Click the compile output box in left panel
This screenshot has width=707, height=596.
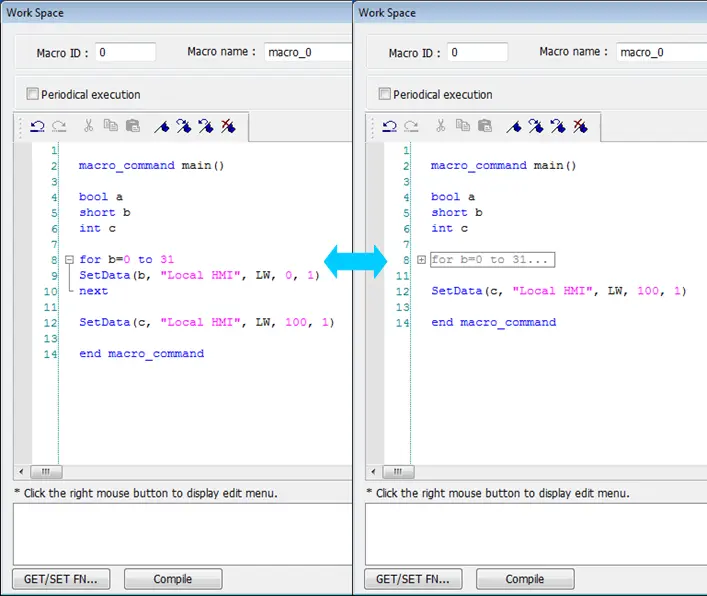tap(183, 534)
